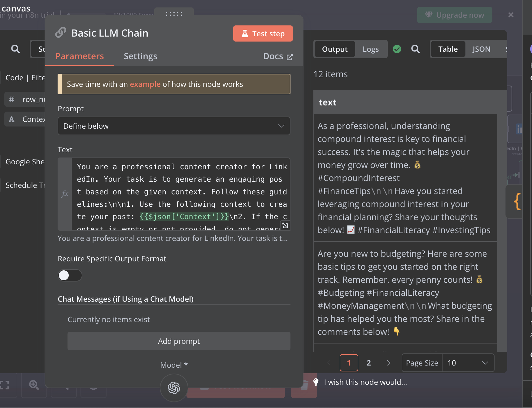This screenshot has width=532, height=408.
Task: Click the Add prompt button
Action: 179,341
